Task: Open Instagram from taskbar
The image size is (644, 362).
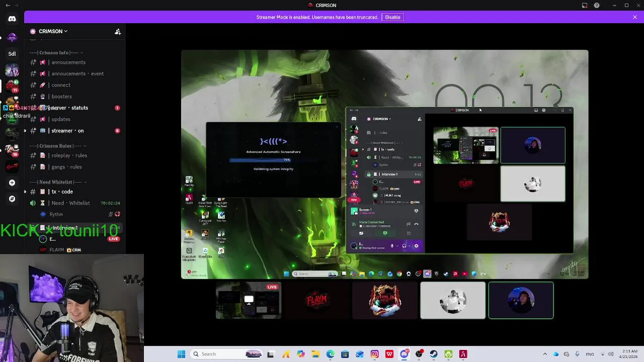Action: [x=374, y=354]
